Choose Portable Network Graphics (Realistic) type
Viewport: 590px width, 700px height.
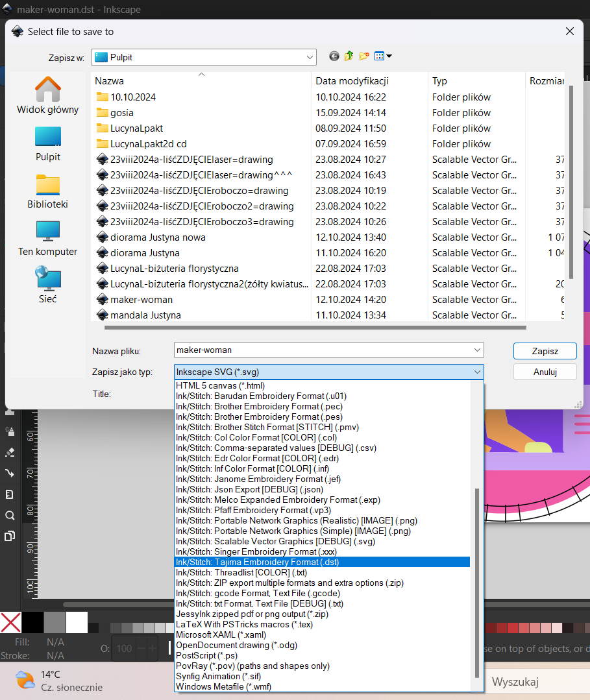322,520
